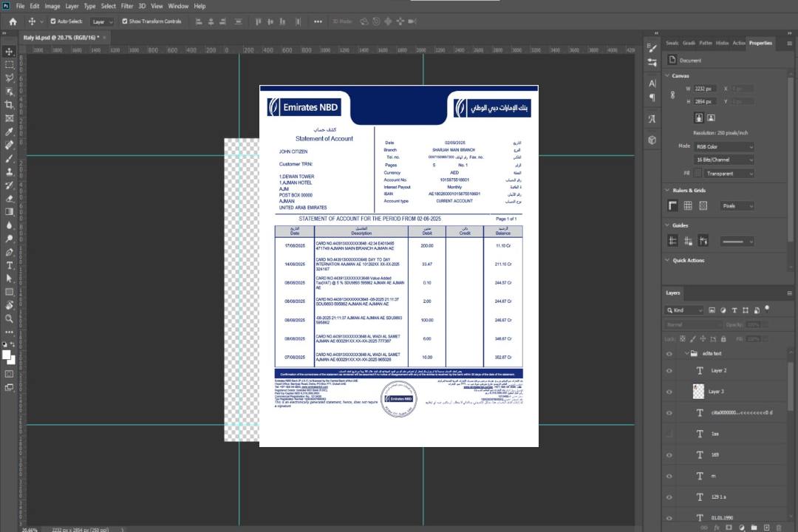Image resolution: width=798 pixels, height=532 pixels.
Task: Click the canvas width W field
Action: tap(706, 89)
